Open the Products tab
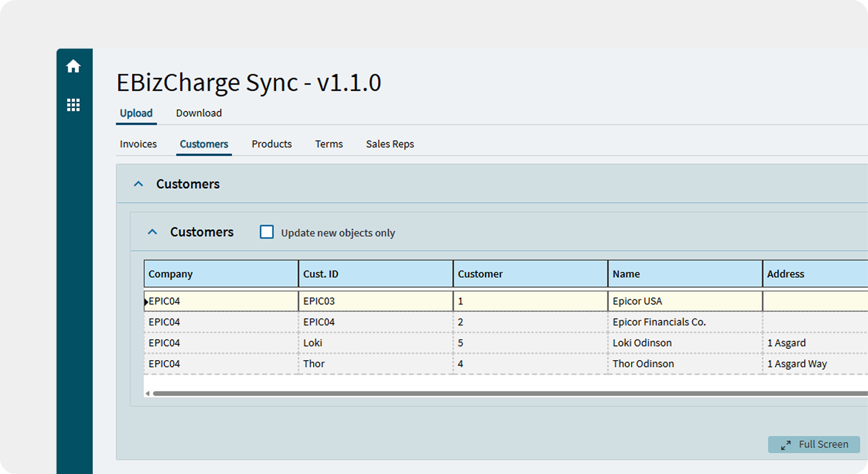Screen dimensions: 868x474 pyautogui.click(x=272, y=144)
